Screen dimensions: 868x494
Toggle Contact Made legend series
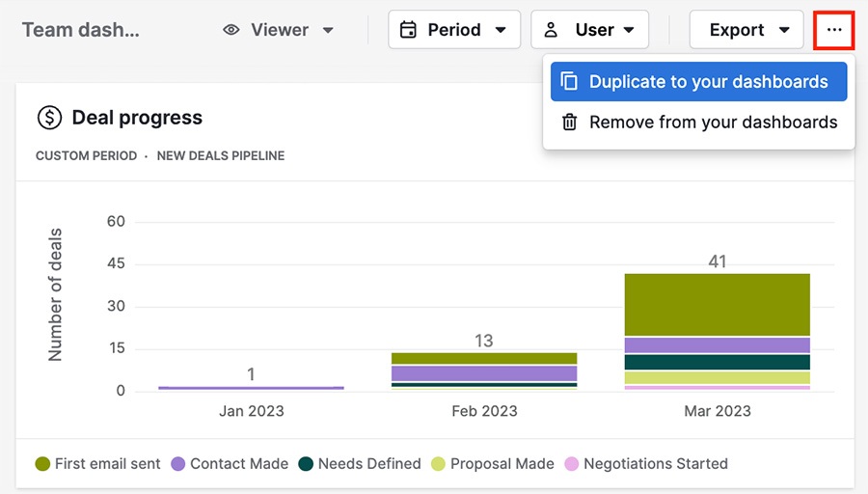coord(229,464)
